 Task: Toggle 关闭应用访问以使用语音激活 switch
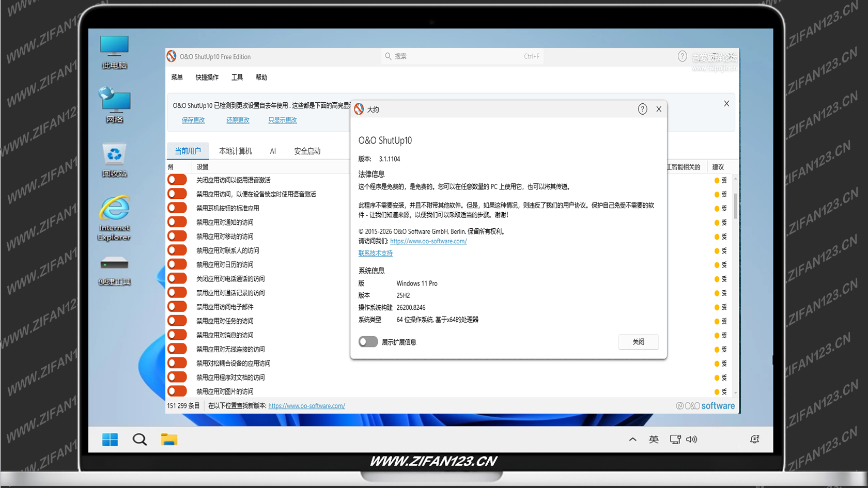click(x=177, y=180)
